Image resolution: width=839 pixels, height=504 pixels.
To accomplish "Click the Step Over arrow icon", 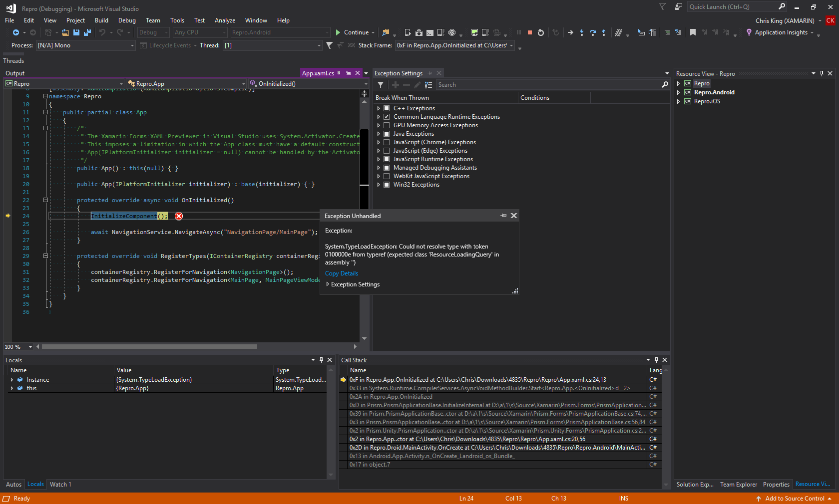I will click(x=593, y=32).
